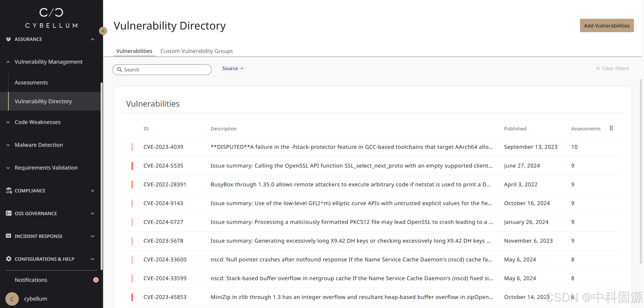Open CVE-2024-33599 entry
Image resolution: width=644 pixels, height=308 pixels.
pos(165,278)
